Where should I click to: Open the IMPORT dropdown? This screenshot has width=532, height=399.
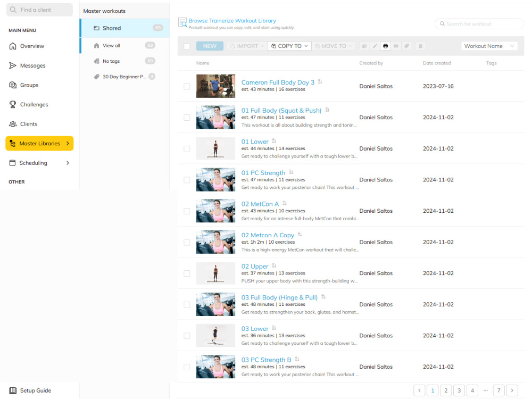247,46
